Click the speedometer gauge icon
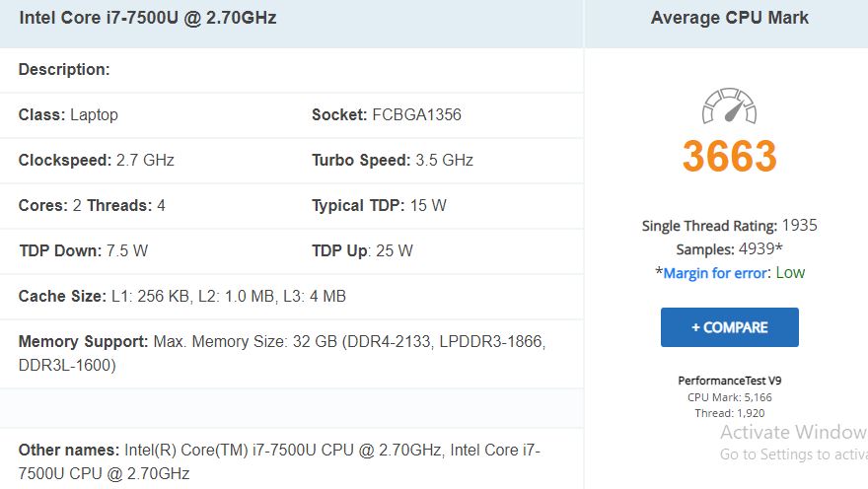The height and width of the screenshot is (489, 868). (729, 105)
